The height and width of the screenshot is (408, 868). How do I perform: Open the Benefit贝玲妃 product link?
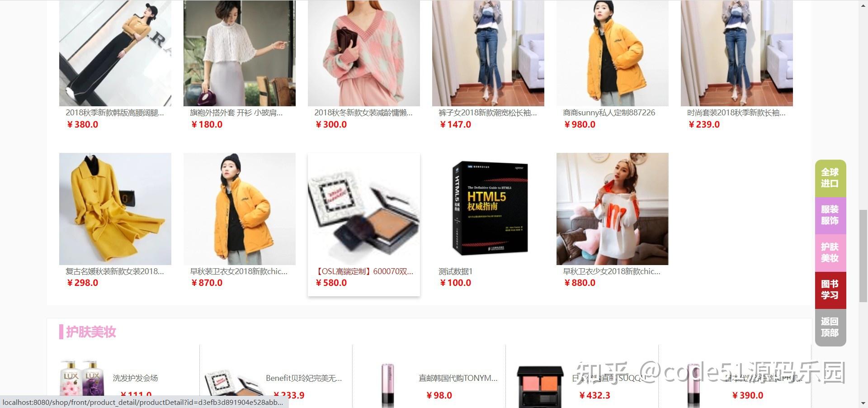coord(304,378)
